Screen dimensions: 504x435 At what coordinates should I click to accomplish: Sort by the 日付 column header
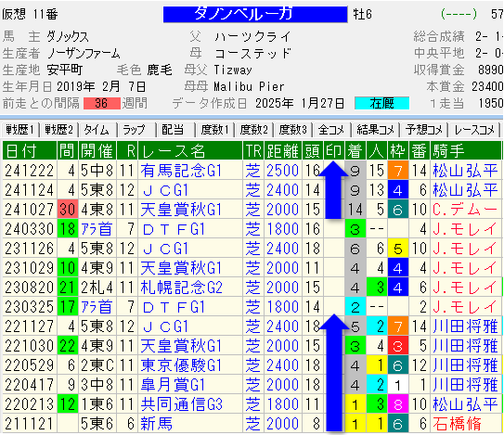(30, 150)
